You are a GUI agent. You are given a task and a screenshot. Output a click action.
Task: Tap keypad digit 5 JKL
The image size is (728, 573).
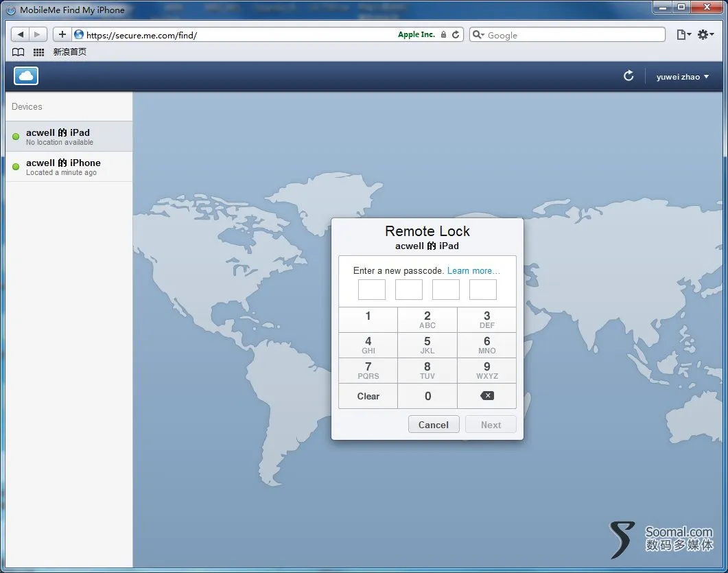point(427,345)
